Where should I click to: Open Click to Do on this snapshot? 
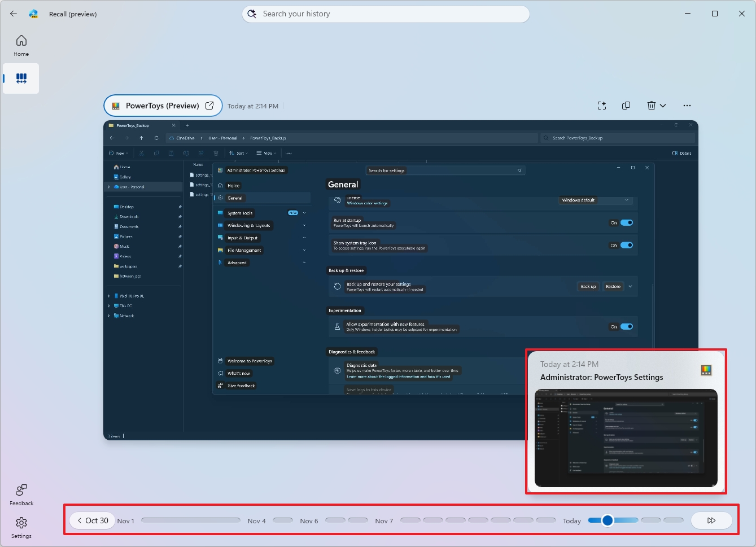coord(601,106)
